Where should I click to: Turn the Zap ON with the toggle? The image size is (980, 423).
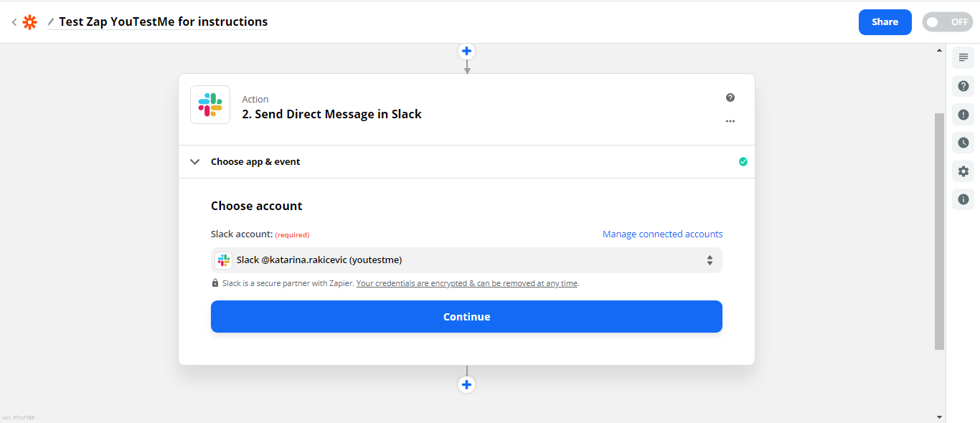point(947,22)
